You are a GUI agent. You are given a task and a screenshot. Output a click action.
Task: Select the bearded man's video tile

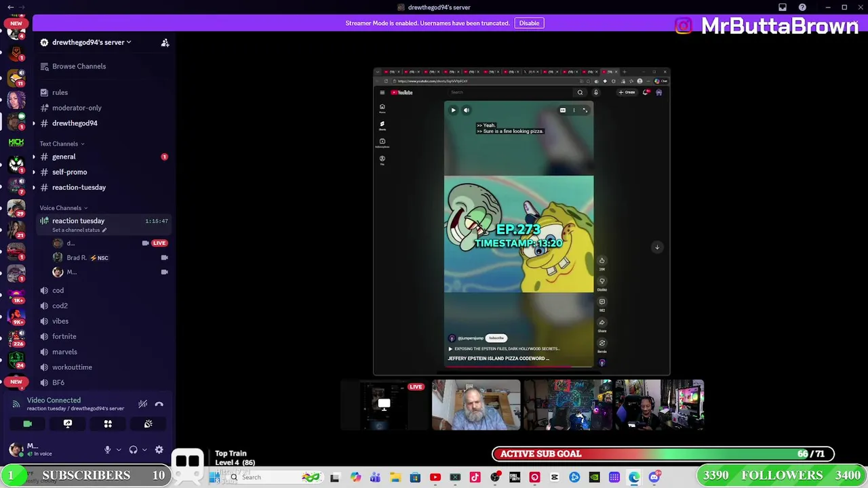pos(476,405)
